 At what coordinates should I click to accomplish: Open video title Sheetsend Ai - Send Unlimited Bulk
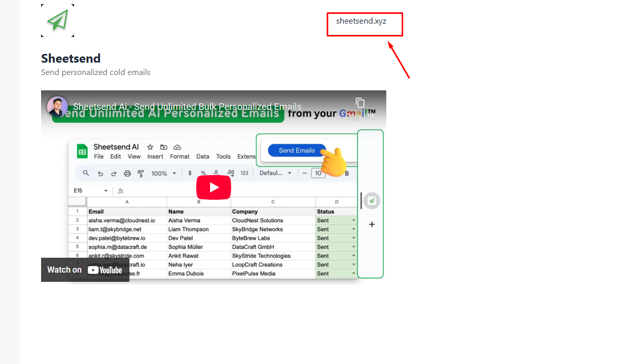tap(187, 107)
